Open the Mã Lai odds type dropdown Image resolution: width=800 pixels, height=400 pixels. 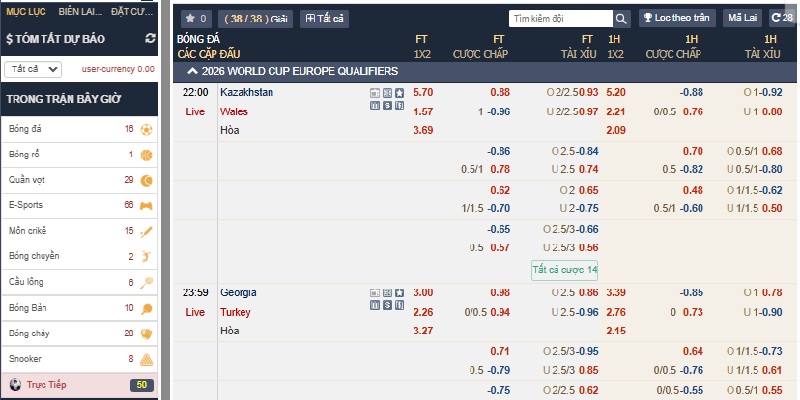click(x=742, y=18)
